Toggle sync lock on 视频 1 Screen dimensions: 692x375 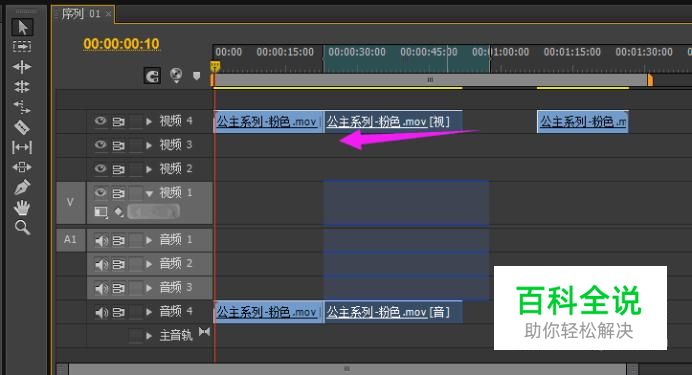pyautogui.click(x=118, y=193)
